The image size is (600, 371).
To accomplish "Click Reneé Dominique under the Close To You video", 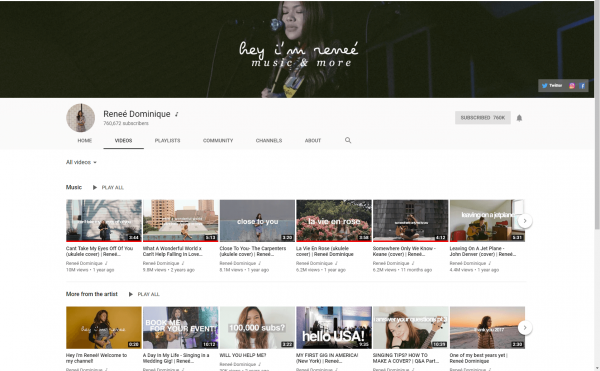I will (238, 263).
